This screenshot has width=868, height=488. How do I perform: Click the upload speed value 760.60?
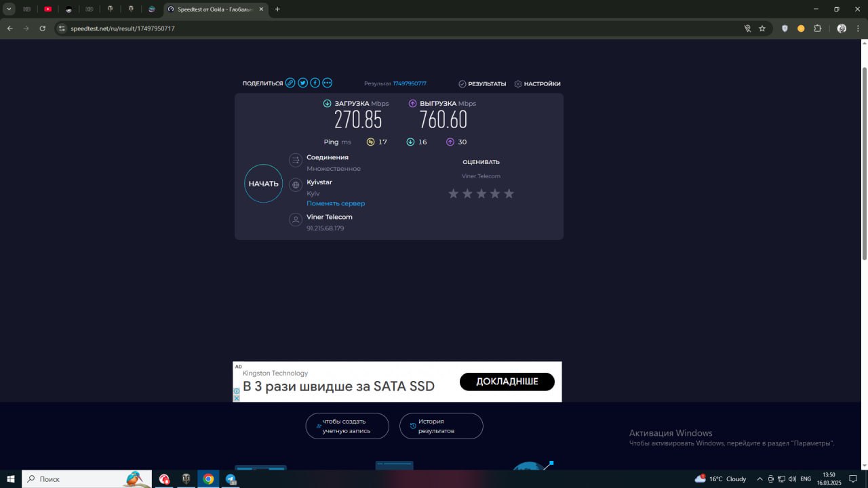(x=443, y=120)
